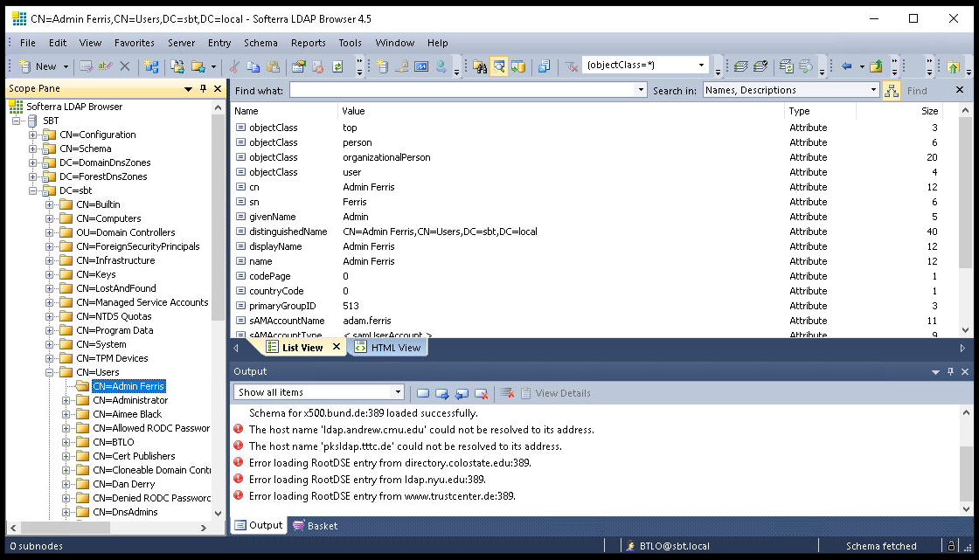This screenshot has width=979, height=560.
Task: Open the Reports menu
Action: tap(309, 43)
